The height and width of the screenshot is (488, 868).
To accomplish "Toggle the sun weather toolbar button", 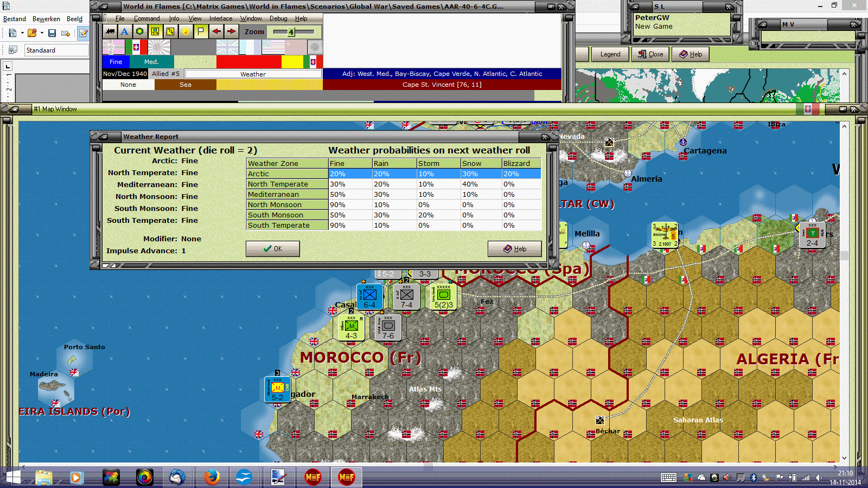I will point(186,31).
